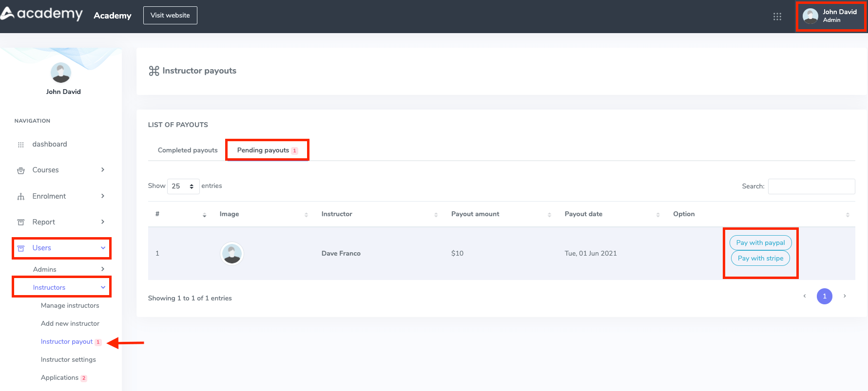Open John David Admin profile menu
This screenshot has height=391, width=868.
click(830, 16)
